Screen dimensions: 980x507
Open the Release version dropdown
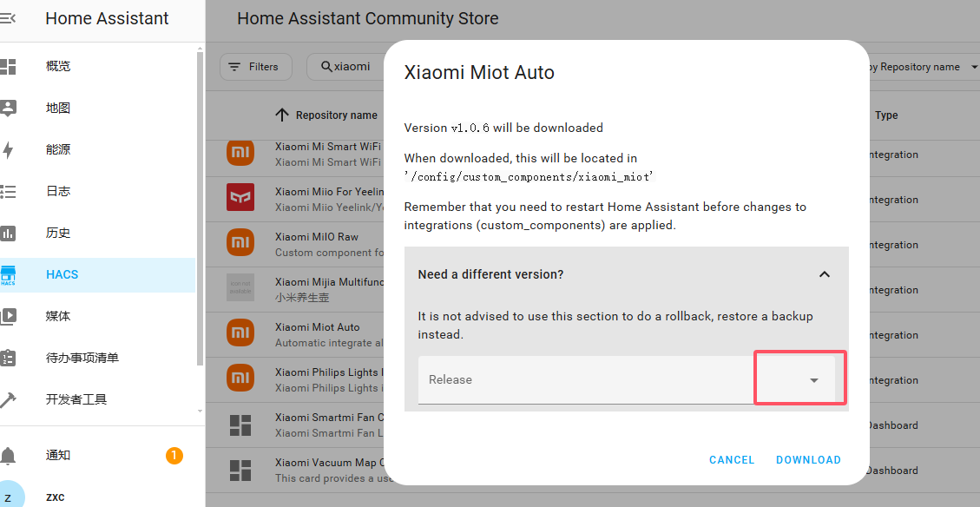click(x=813, y=379)
